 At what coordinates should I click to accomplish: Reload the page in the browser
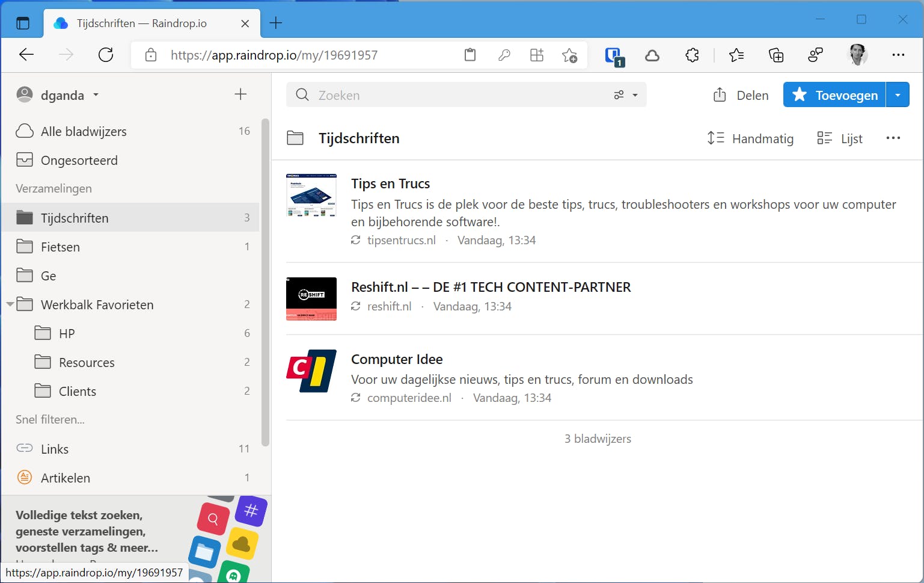[106, 55]
